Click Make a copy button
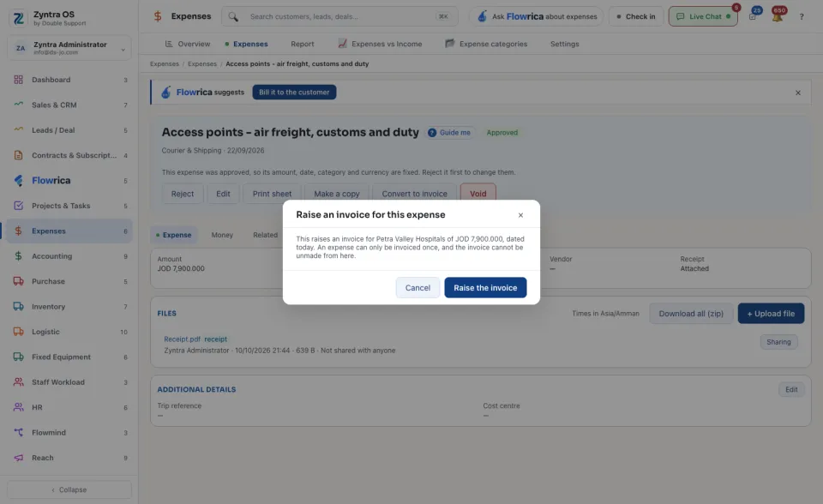This screenshot has width=823, height=504. (336, 194)
